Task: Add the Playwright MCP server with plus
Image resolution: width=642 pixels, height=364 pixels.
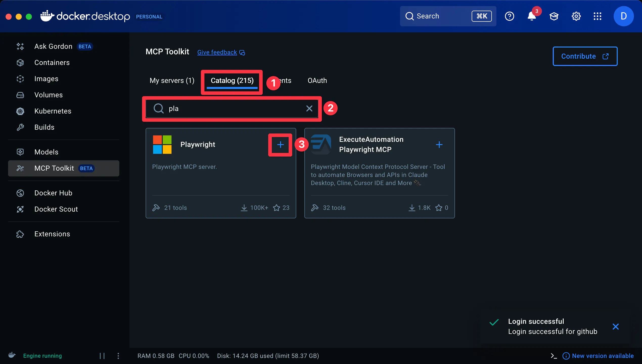Action: [x=280, y=145]
